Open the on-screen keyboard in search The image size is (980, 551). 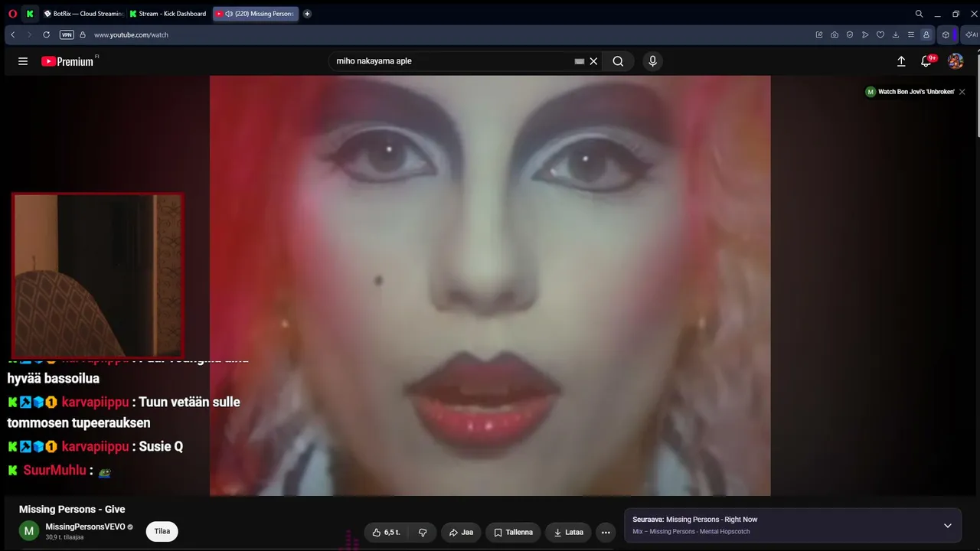point(580,61)
